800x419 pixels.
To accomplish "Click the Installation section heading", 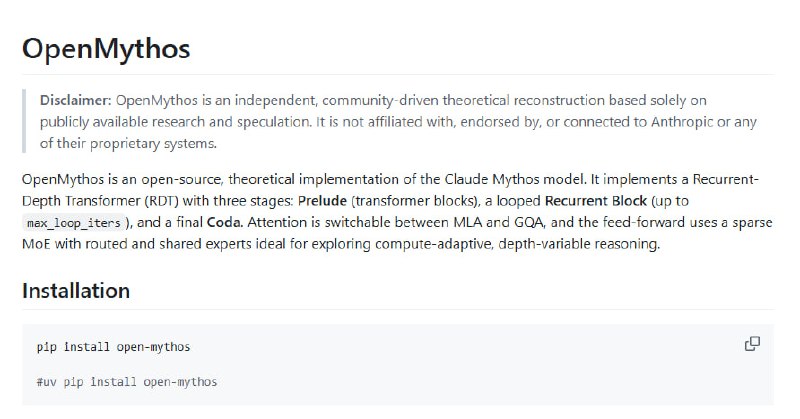I will [75, 291].
